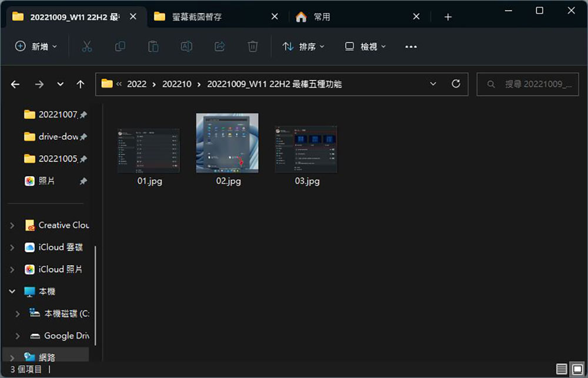This screenshot has height=378, width=588.
Task: Click the Share icon in toolbar
Action: click(219, 46)
